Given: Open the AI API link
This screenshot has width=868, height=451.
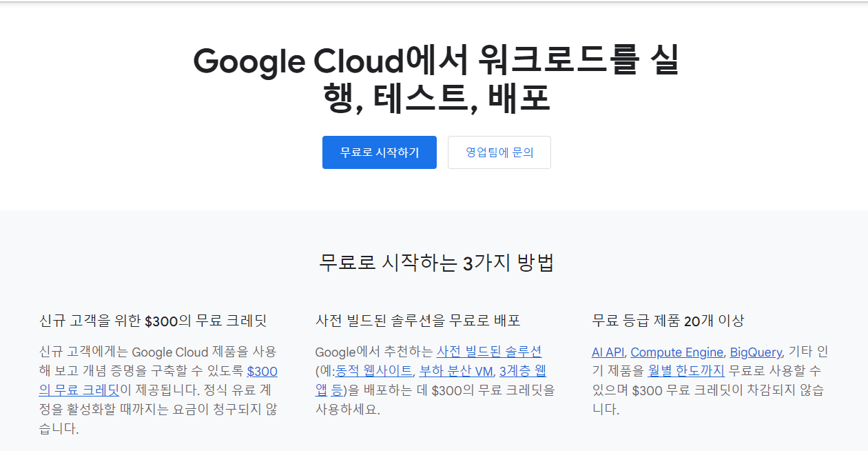Looking at the screenshot, I should coord(608,352).
